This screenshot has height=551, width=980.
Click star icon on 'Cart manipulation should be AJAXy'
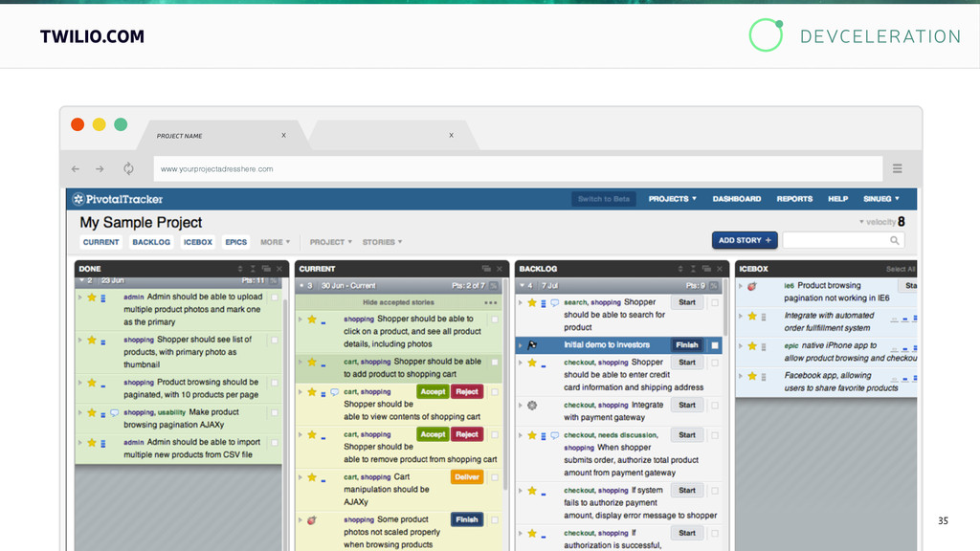pyautogui.click(x=312, y=477)
